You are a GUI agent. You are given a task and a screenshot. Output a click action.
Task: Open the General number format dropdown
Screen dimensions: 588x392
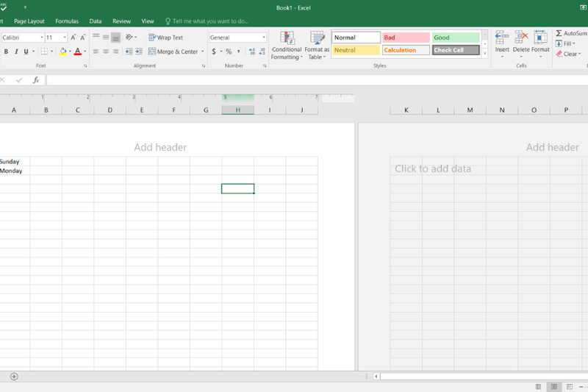click(264, 38)
